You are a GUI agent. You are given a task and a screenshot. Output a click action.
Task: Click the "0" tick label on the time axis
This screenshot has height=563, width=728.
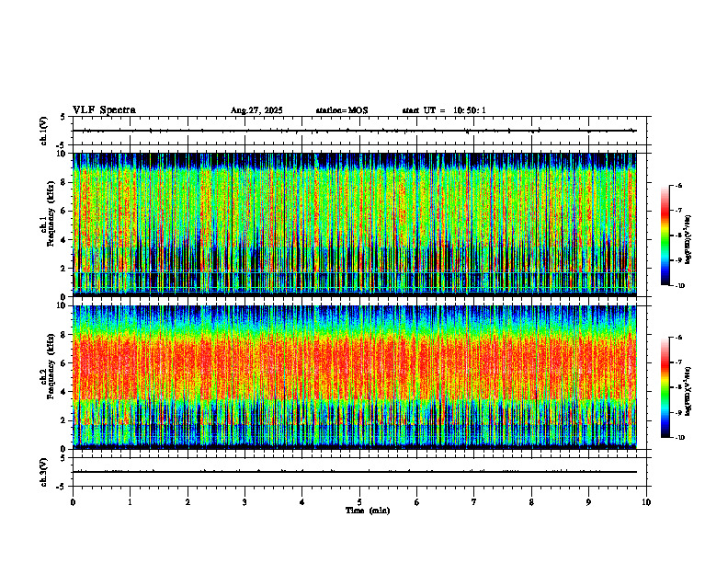coord(73,502)
